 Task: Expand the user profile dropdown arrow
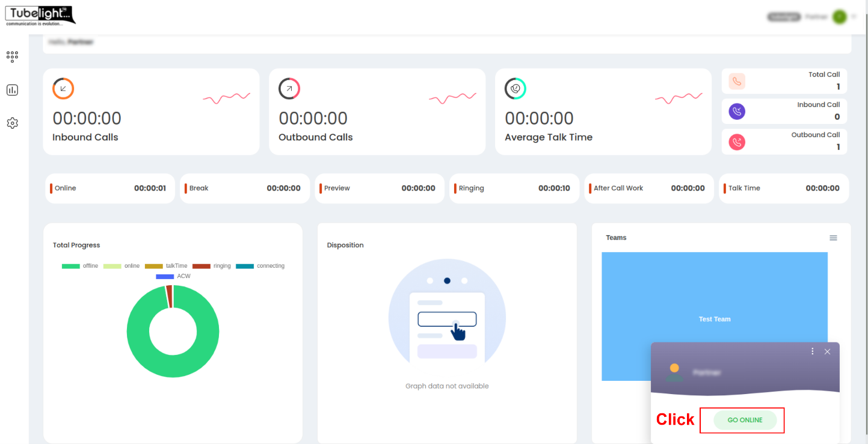click(854, 17)
